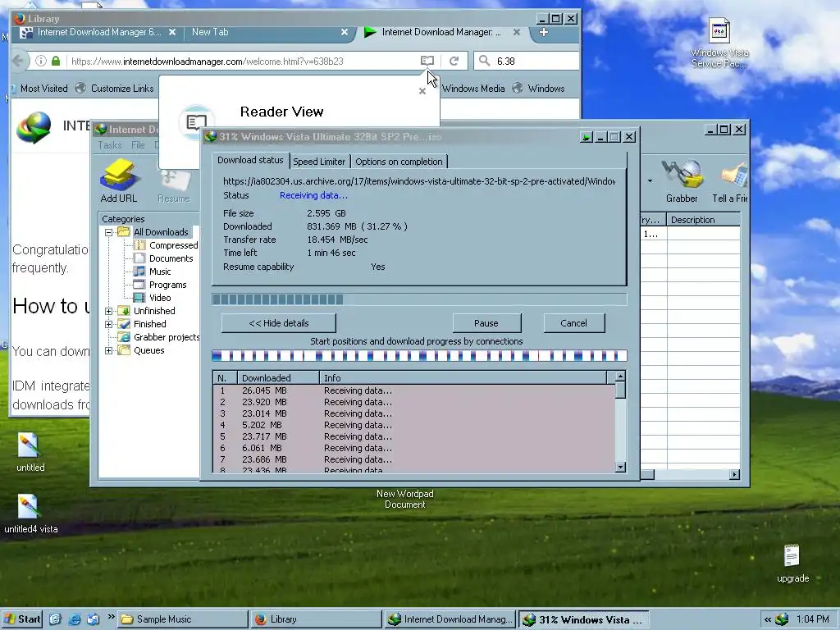Open the Windows Vista Service Pack desktop icon
Image resolution: width=840 pixels, height=630 pixels.
point(719,42)
